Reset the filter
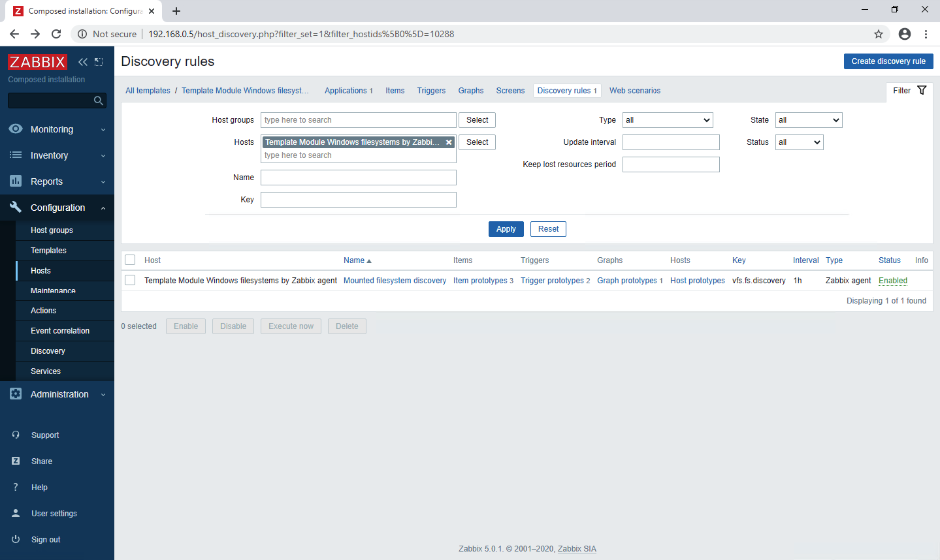 548,229
